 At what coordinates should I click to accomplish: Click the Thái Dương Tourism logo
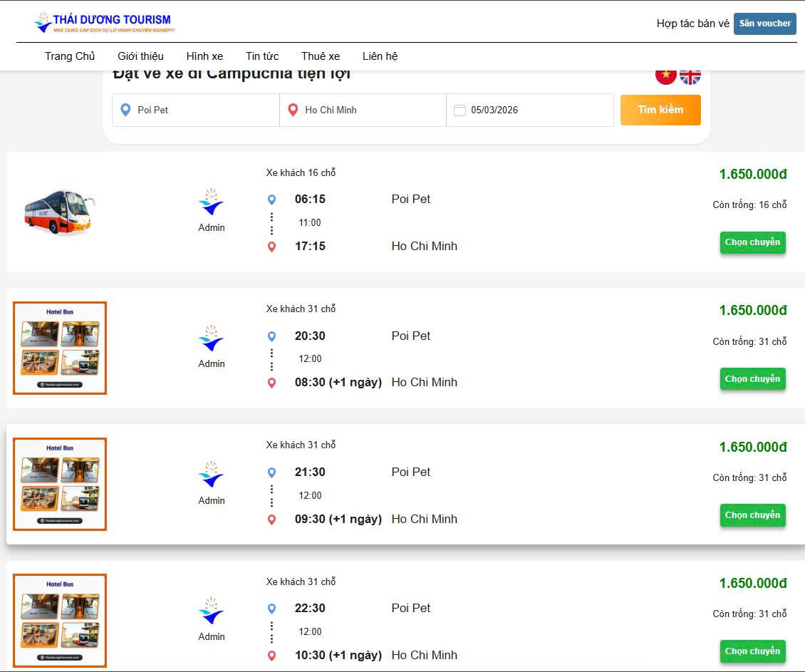[104, 22]
